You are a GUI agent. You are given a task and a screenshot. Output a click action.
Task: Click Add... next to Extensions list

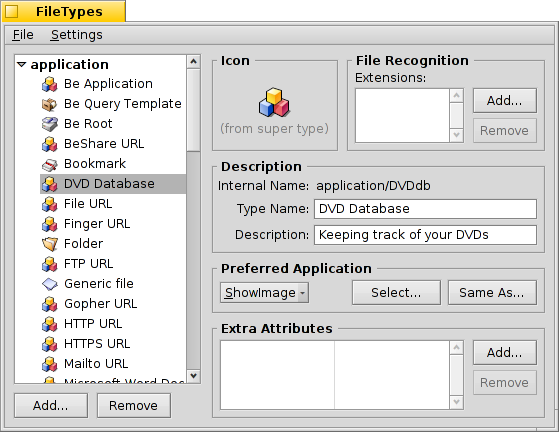[504, 101]
